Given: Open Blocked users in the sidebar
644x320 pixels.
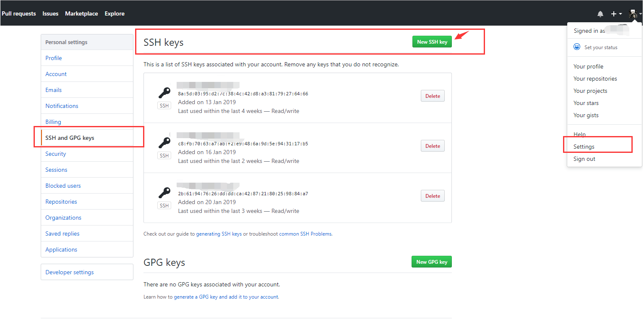Looking at the screenshot, I should point(87,186).
